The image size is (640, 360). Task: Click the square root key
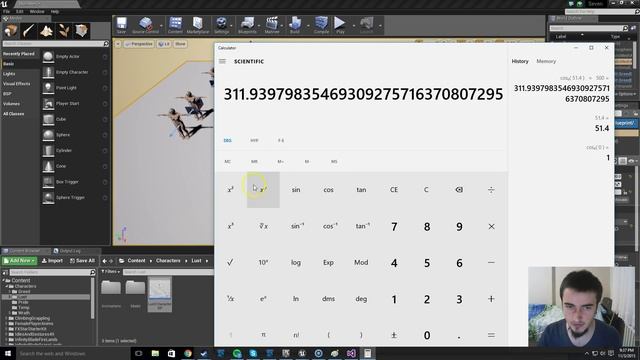click(230, 262)
